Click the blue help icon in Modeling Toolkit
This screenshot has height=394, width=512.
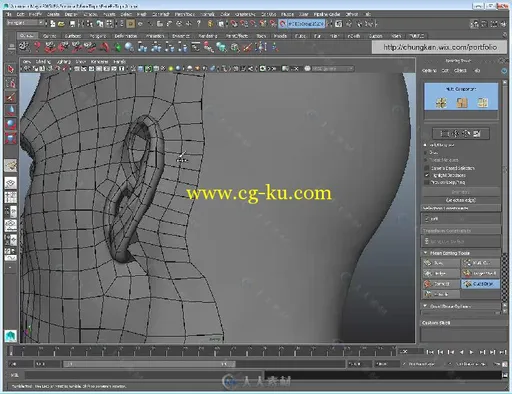coord(504,71)
